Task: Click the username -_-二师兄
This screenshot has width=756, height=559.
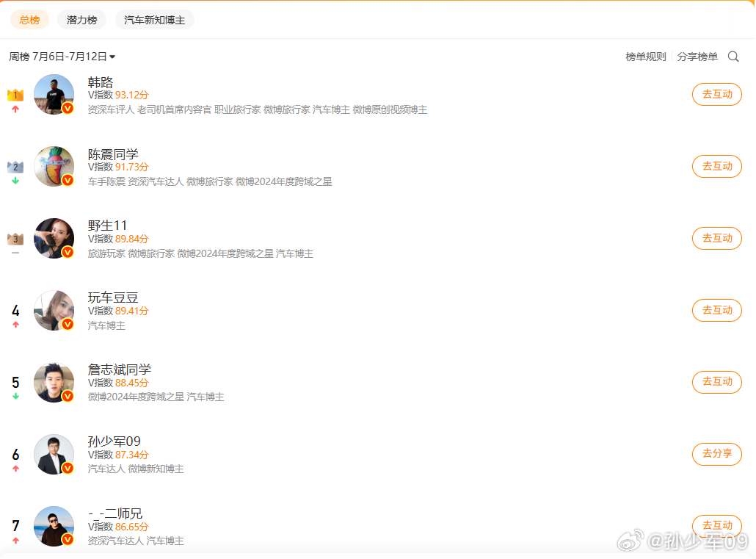Action: 115,513
